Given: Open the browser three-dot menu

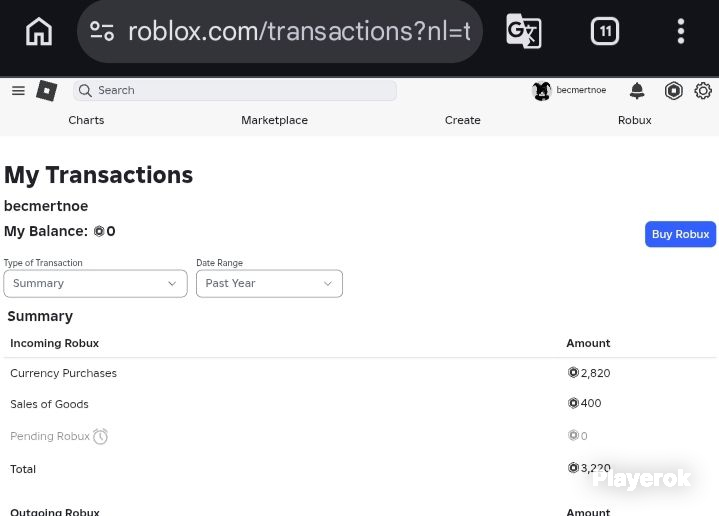Looking at the screenshot, I should pyautogui.click(x=681, y=31).
